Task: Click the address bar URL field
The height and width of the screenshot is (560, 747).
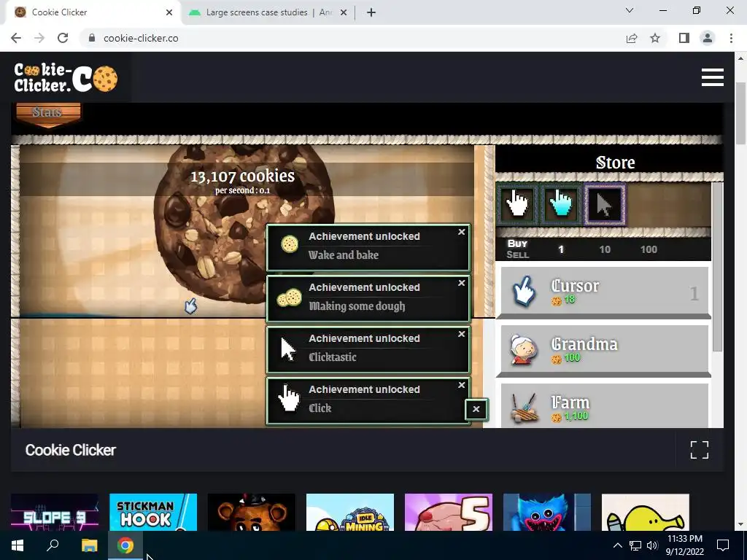Action: coord(352,38)
